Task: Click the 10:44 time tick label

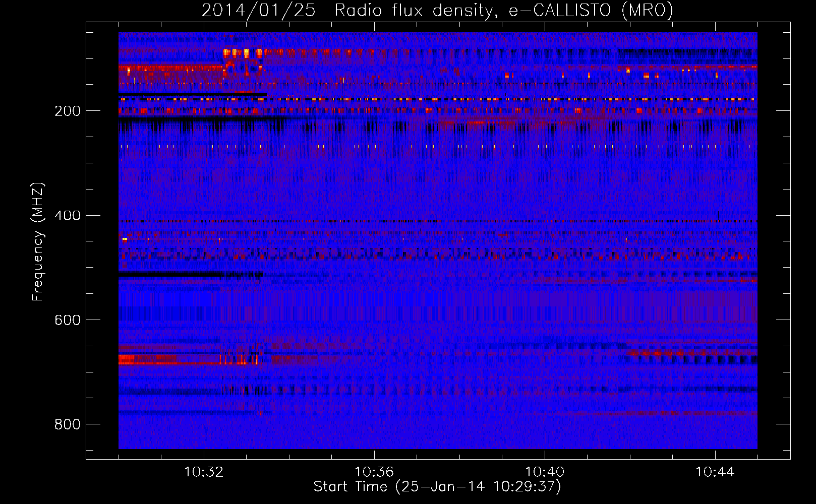Action: [x=715, y=472]
